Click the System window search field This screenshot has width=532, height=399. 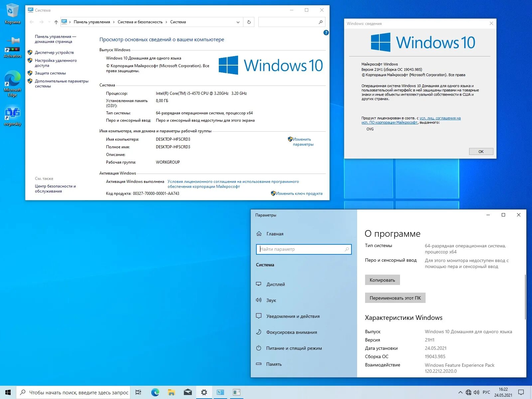point(292,22)
